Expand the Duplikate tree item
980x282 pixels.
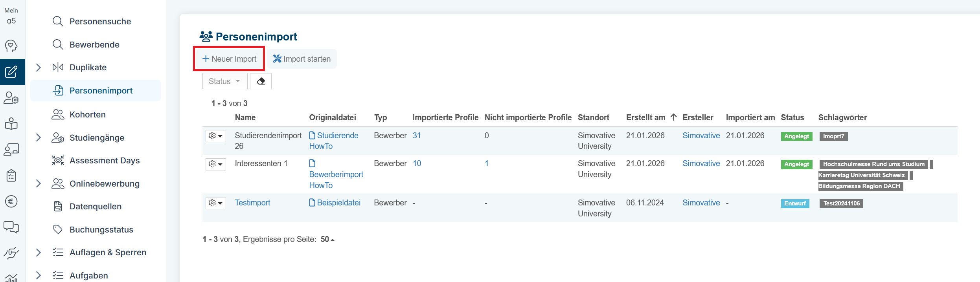point(39,68)
